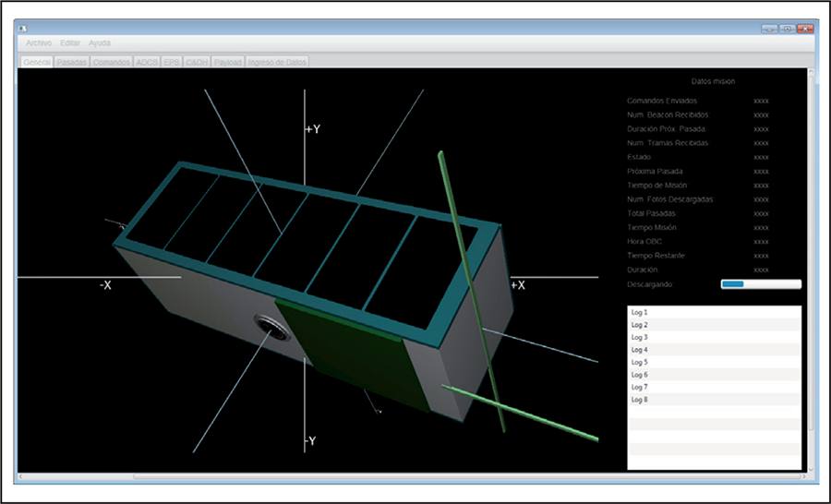
Task: Select the Log 4 row
Action: 714,350
